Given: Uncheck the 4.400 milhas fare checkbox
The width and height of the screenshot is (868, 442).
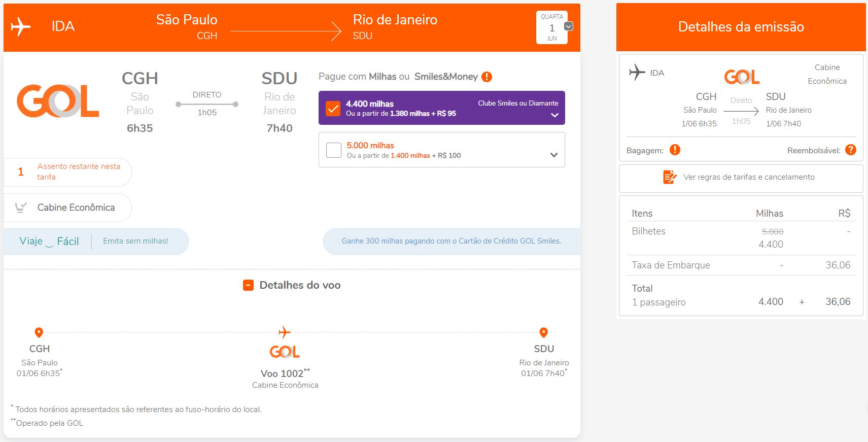Looking at the screenshot, I should click(333, 108).
